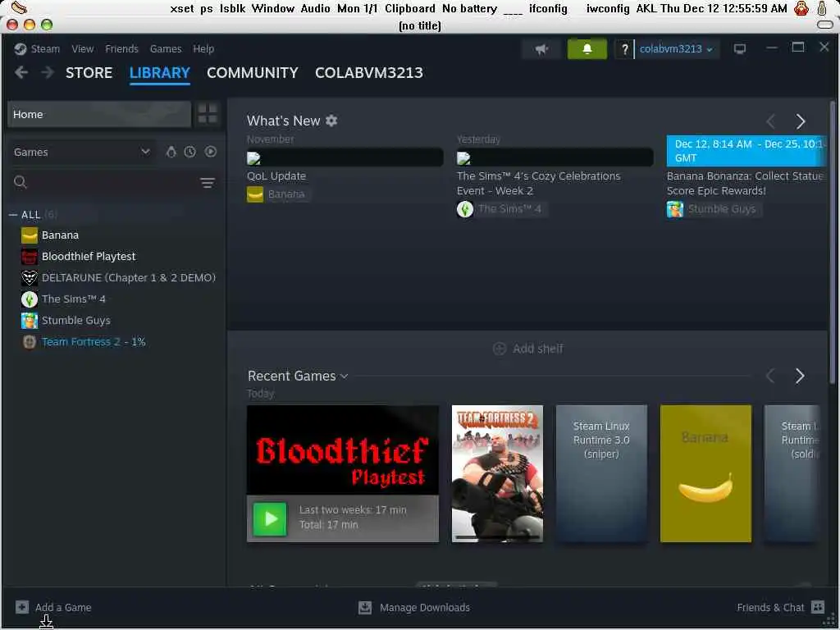Switch to Big Picture mode monitor icon

tap(740, 49)
